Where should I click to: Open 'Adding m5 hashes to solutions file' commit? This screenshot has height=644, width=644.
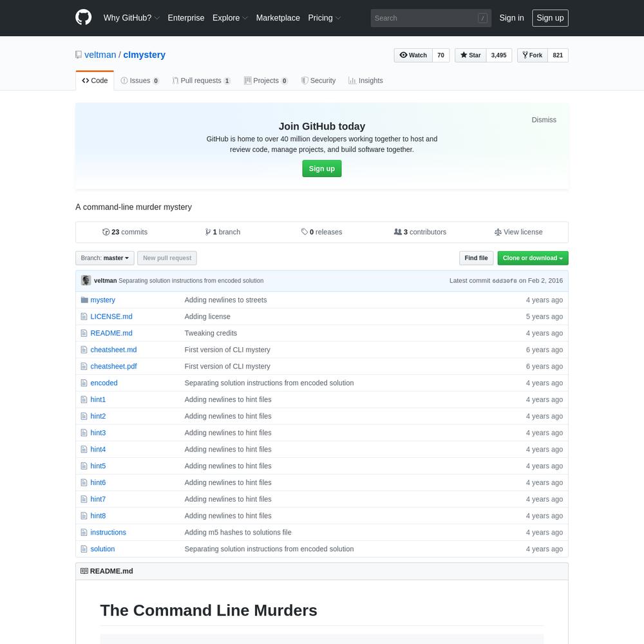[238, 533]
